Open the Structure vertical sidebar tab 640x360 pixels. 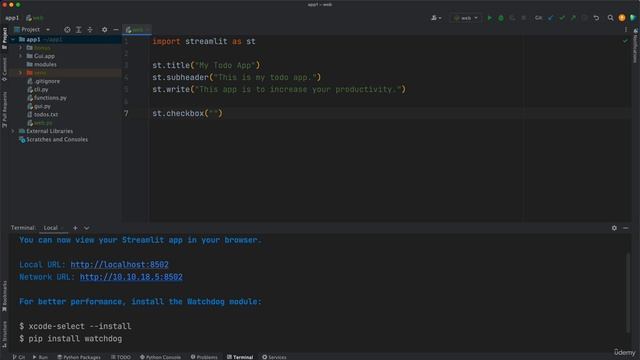4,334
